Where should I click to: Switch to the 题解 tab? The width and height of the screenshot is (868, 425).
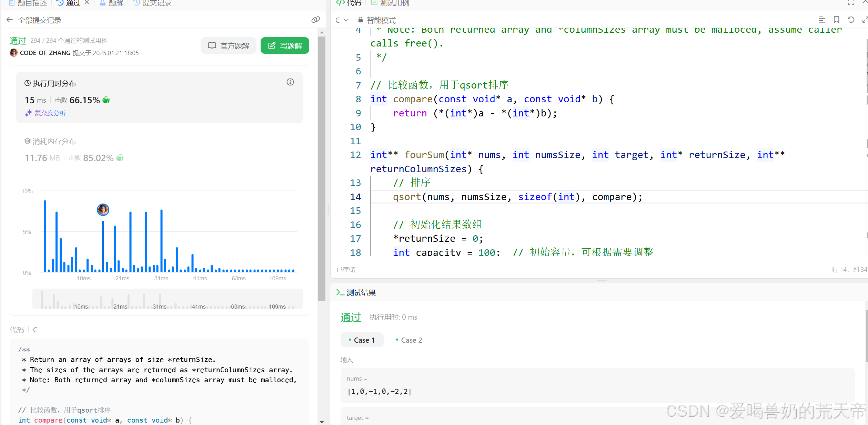[x=111, y=3]
